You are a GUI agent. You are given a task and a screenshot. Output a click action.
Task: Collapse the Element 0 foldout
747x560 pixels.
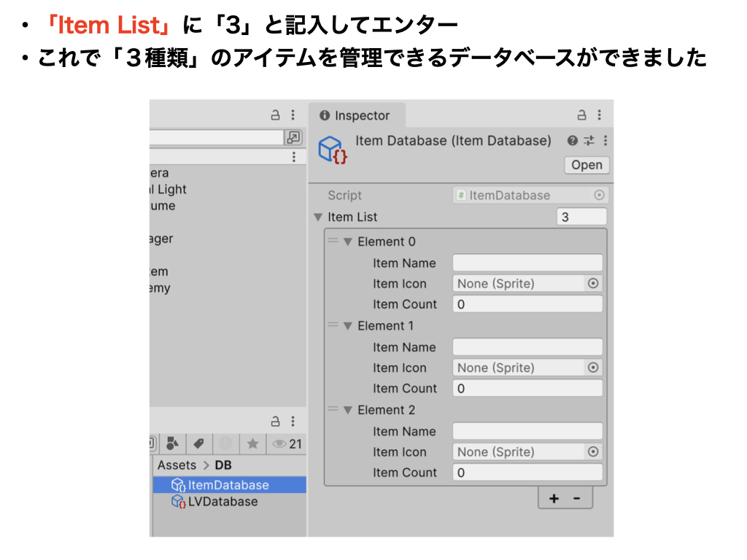(x=348, y=242)
